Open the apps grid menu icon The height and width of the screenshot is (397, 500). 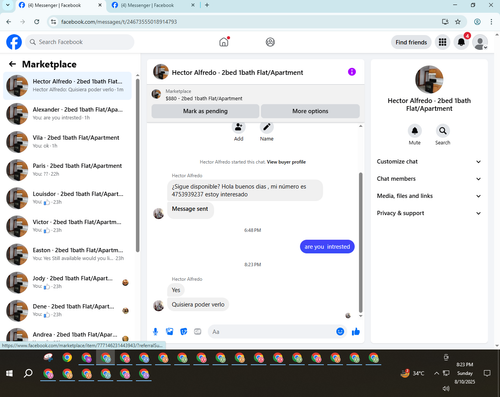(x=442, y=42)
